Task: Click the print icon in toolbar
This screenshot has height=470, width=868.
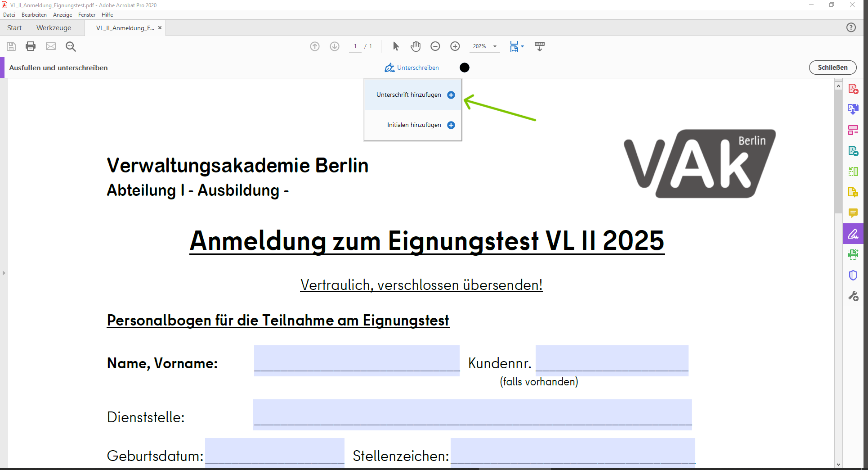Action: point(31,46)
